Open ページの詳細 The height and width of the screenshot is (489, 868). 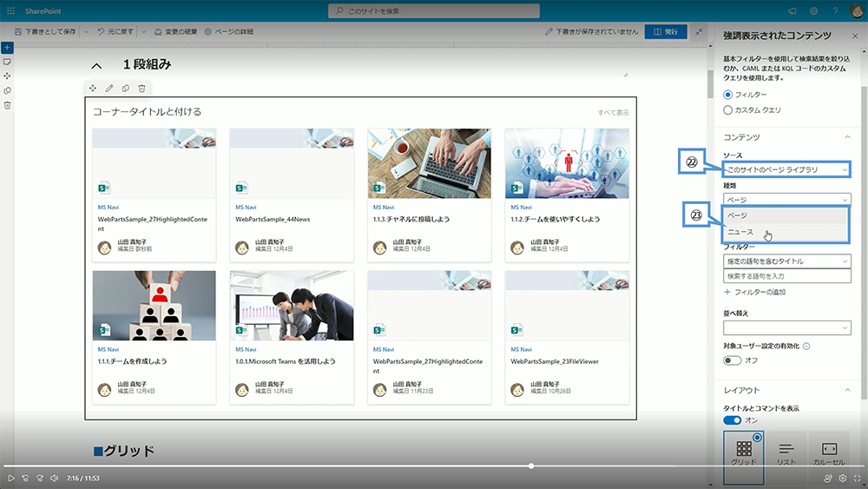click(228, 31)
